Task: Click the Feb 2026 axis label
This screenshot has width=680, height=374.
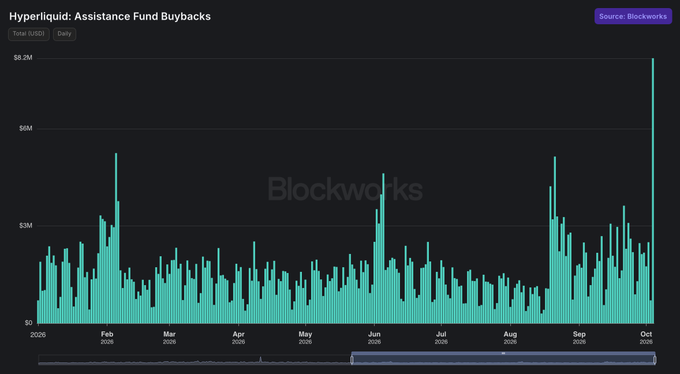Action: coord(107,338)
